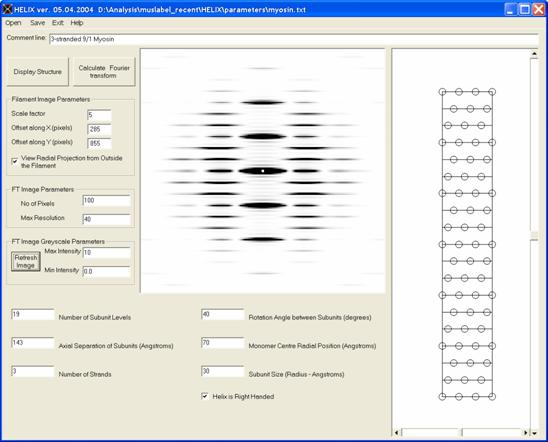
Task: Maximize the HELIX window
Action: pyautogui.click(x=525, y=9)
